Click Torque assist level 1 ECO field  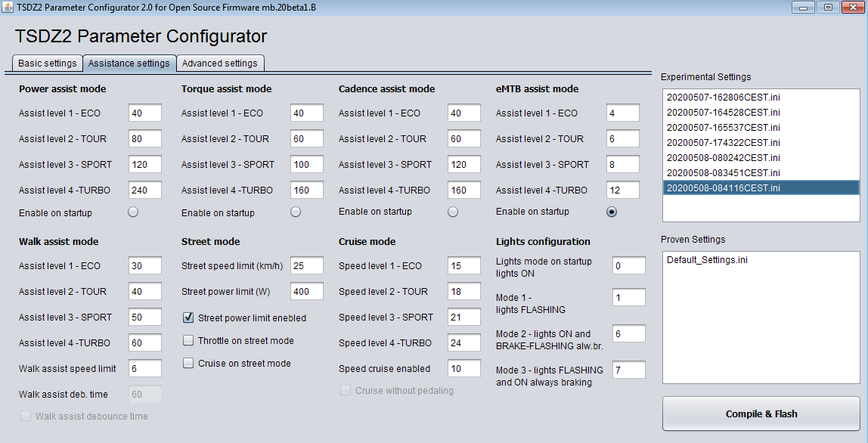(307, 113)
